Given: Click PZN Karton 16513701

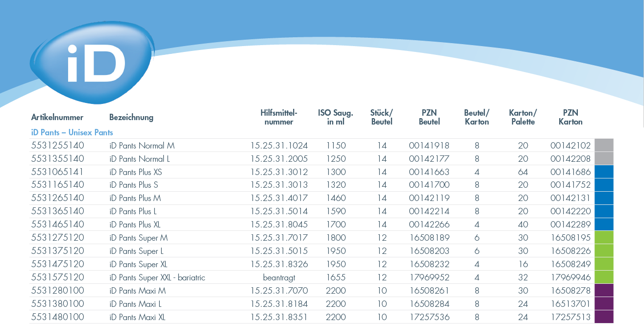Looking at the screenshot, I should (x=570, y=304).
